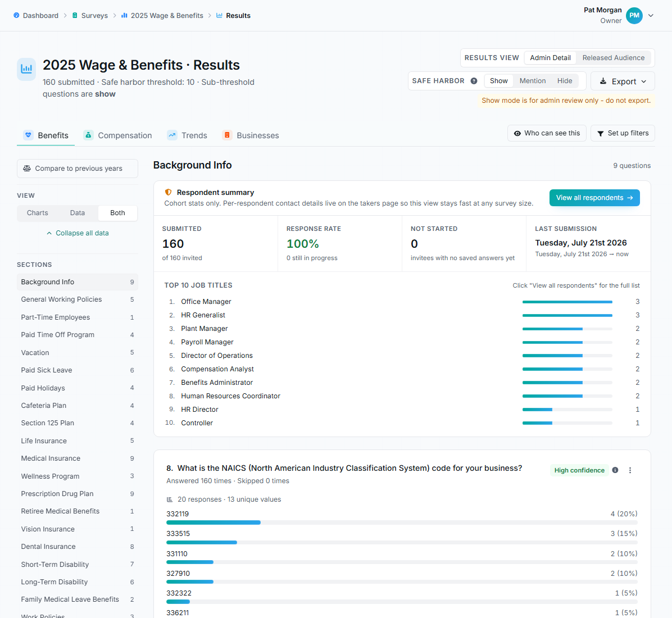Collapse all data
Viewport: 672px width, 618px height.
(78, 233)
